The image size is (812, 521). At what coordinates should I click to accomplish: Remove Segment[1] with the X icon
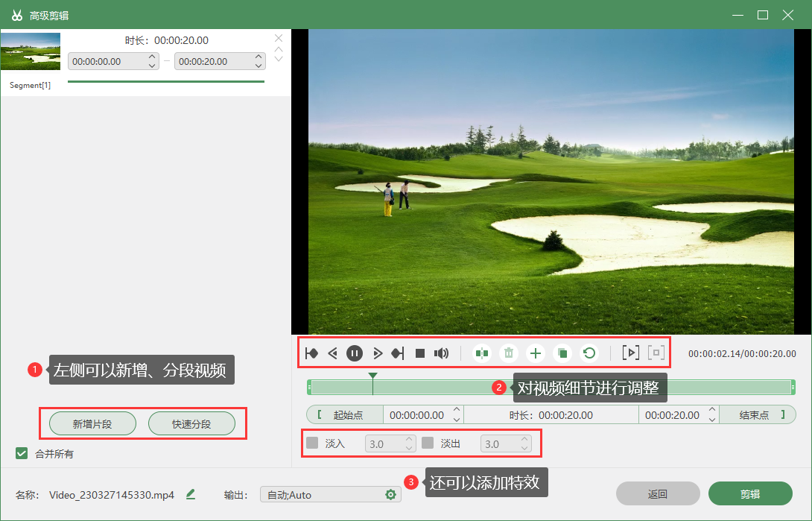(x=279, y=38)
